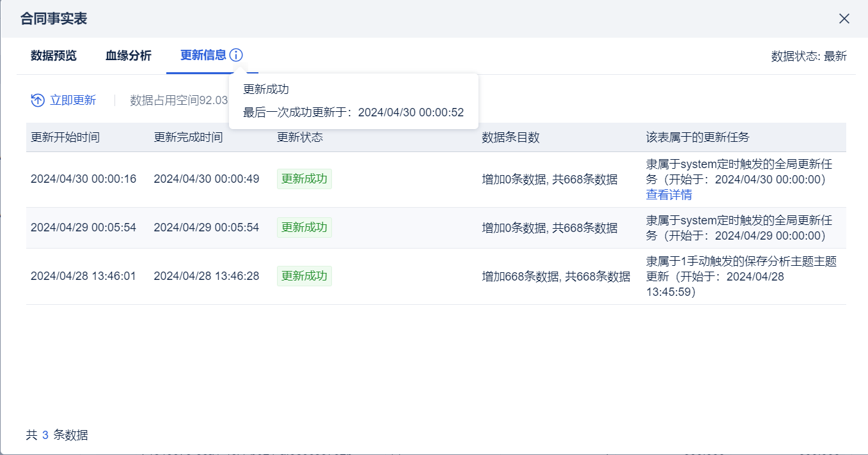Click 更新成功 badge in the 2024/04/30 row
The height and width of the screenshot is (455, 868).
coord(304,179)
